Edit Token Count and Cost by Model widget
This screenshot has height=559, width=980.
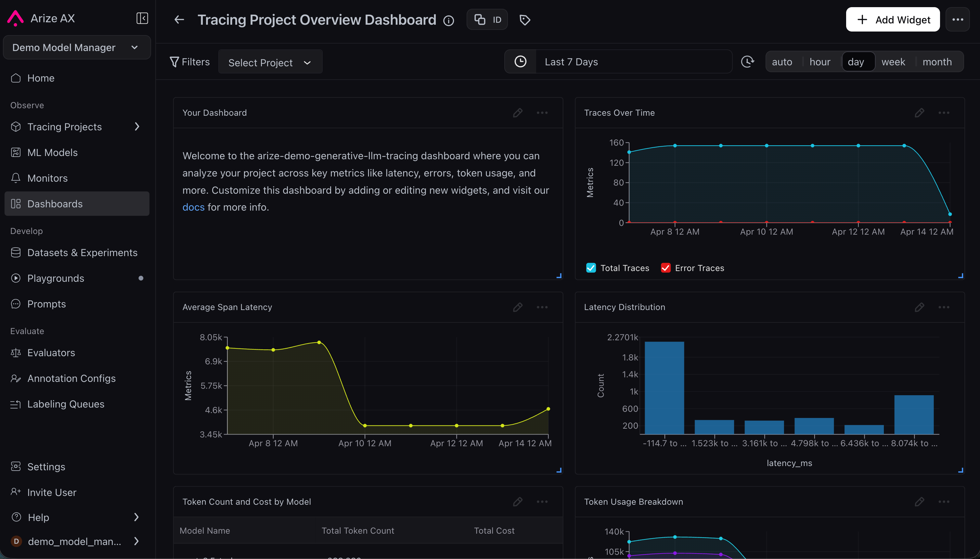point(517,501)
